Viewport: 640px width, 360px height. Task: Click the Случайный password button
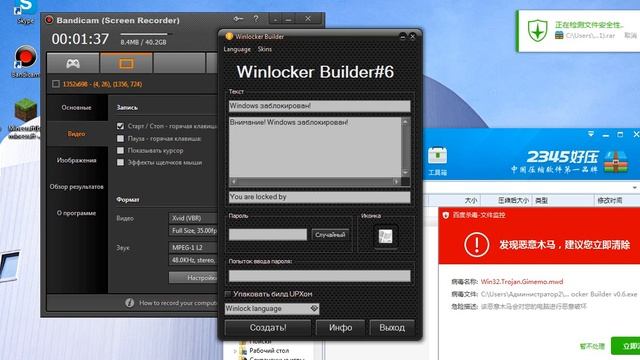tap(330, 235)
